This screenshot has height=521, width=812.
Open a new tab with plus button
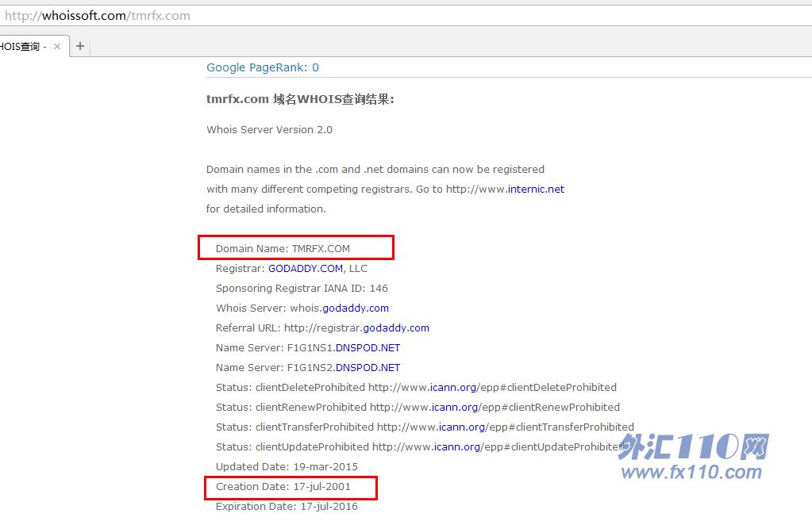click(x=79, y=46)
